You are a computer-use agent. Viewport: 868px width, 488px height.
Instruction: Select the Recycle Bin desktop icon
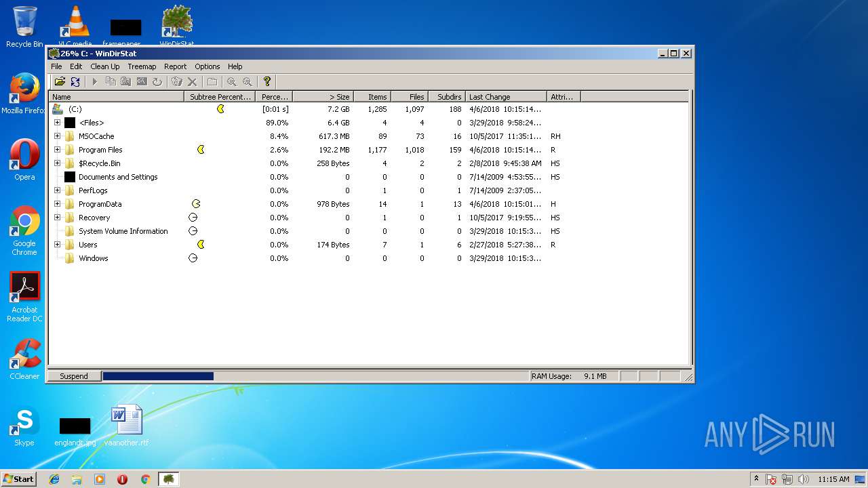24,27
